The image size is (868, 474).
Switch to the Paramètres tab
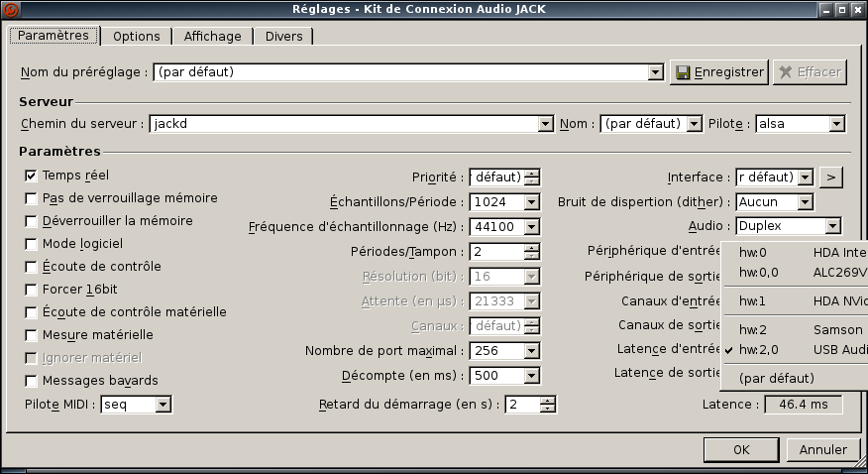pyautogui.click(x=54, y=36)
